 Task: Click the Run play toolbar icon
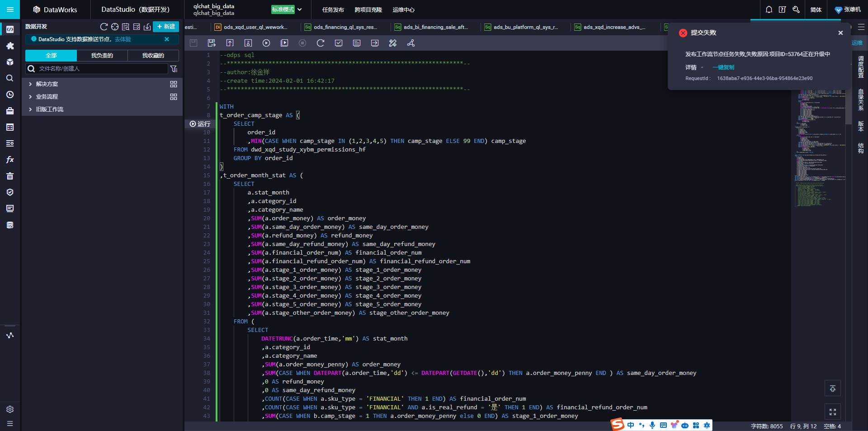[x=266, y=43]
